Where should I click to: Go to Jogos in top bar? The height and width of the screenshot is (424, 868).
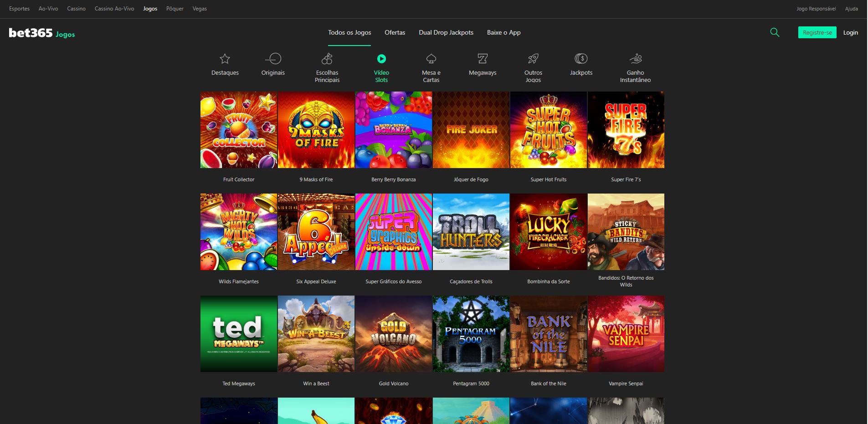pyautogui.click(x=150, y=9)
